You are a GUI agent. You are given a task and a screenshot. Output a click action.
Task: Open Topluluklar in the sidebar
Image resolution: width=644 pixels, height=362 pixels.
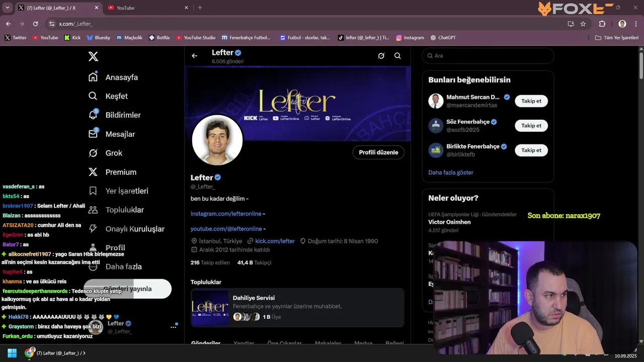coord(116,210)
